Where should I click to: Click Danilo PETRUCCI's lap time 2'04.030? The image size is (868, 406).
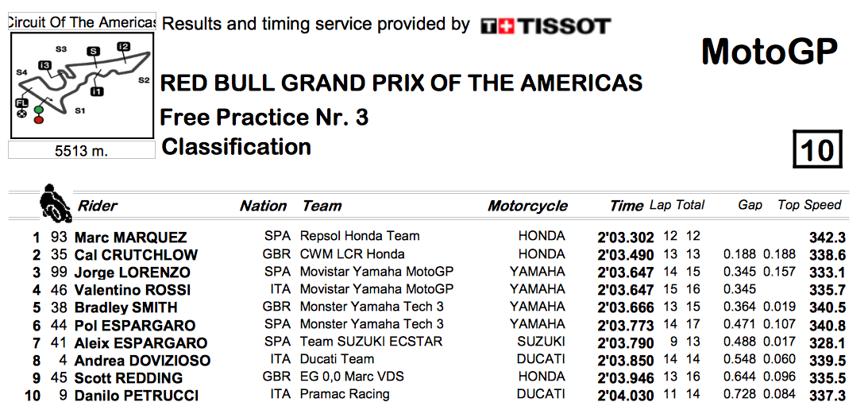pyautogui.click(x=626, y=396)
